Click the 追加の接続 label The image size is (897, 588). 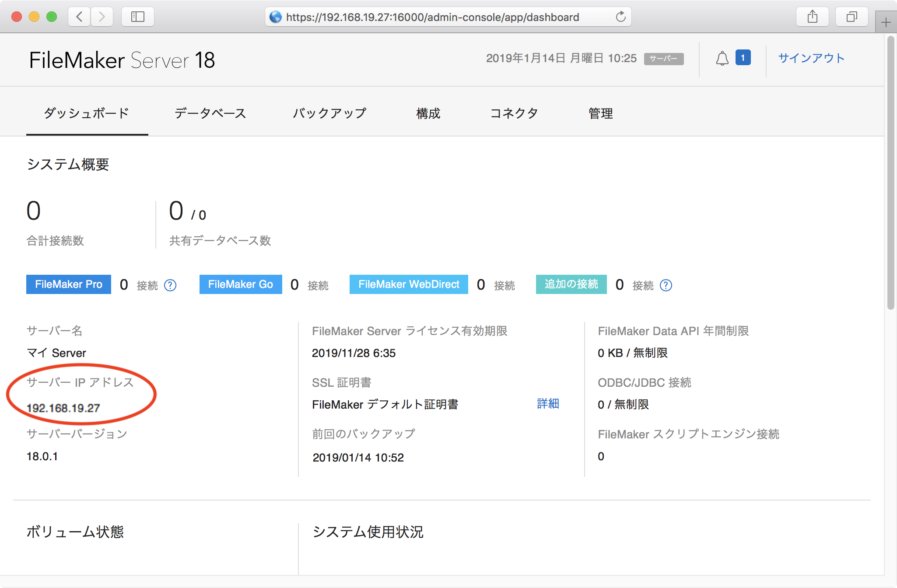tap(571, 284)
